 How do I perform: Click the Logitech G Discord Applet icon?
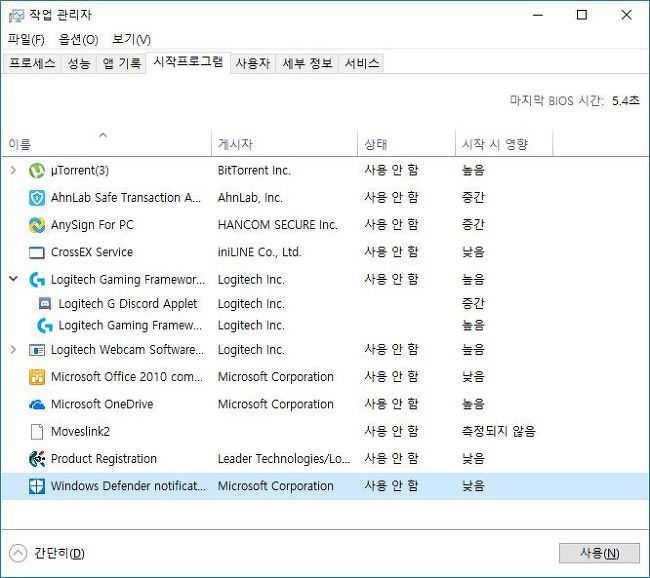[44, 304]
